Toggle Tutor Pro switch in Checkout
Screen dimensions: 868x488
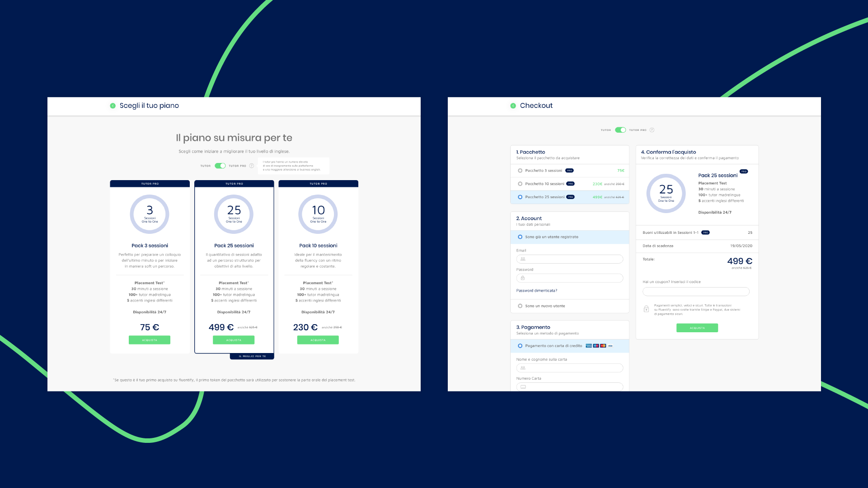pos(620,130)
